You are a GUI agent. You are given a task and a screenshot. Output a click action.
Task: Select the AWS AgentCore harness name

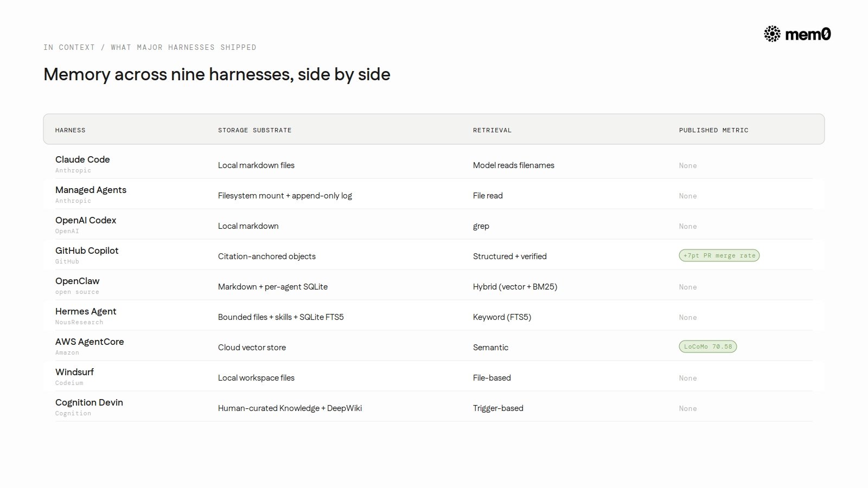pos(90,342)
